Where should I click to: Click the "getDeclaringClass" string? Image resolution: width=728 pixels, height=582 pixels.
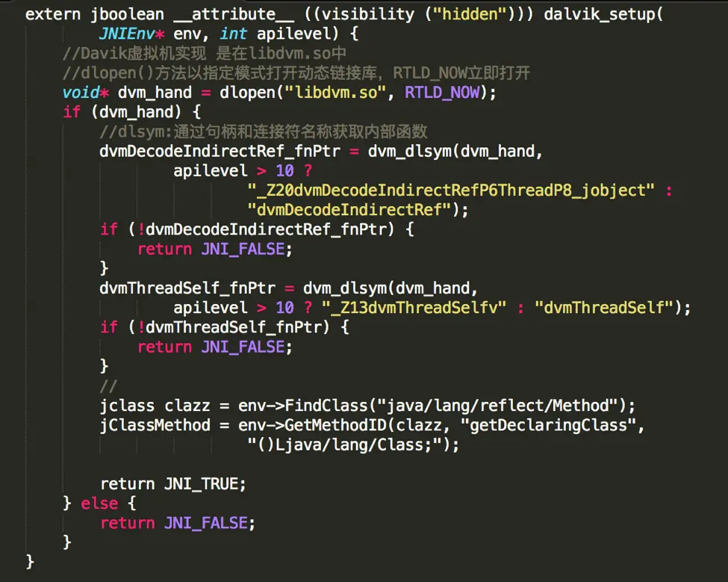pos(548,425)
